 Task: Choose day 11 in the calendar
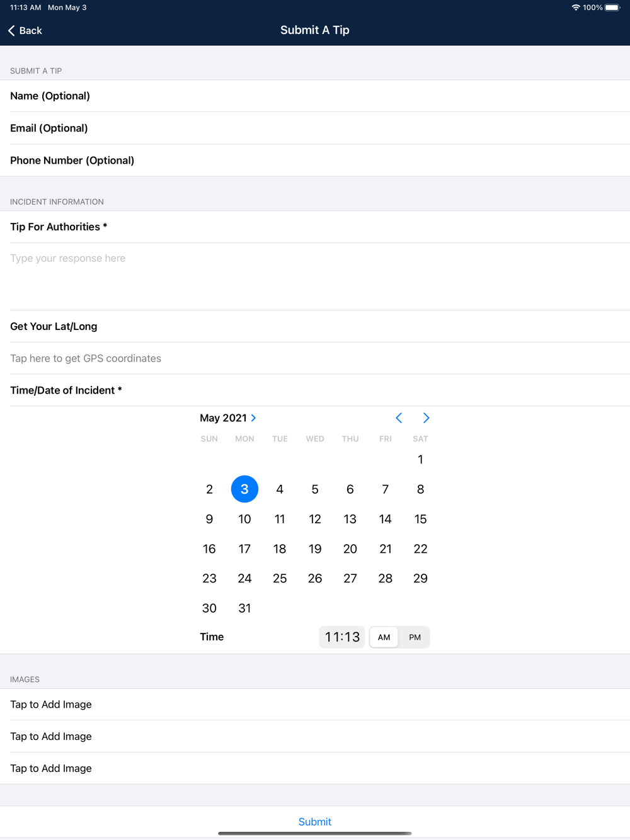pyautogui.click(x=280, y=519)
